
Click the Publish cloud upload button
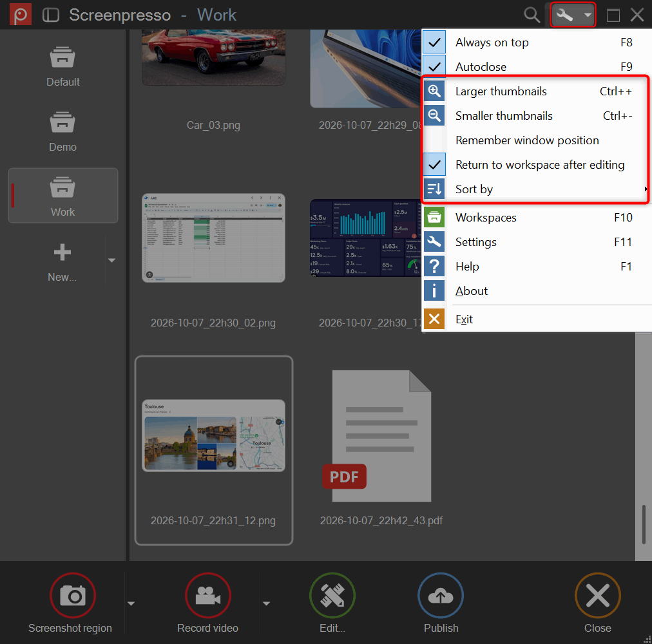coord(441,595)
